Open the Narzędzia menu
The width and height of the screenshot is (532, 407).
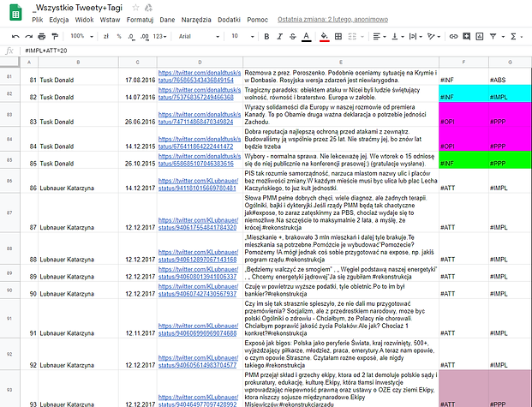pyautogui.click(x=196, y=20)
